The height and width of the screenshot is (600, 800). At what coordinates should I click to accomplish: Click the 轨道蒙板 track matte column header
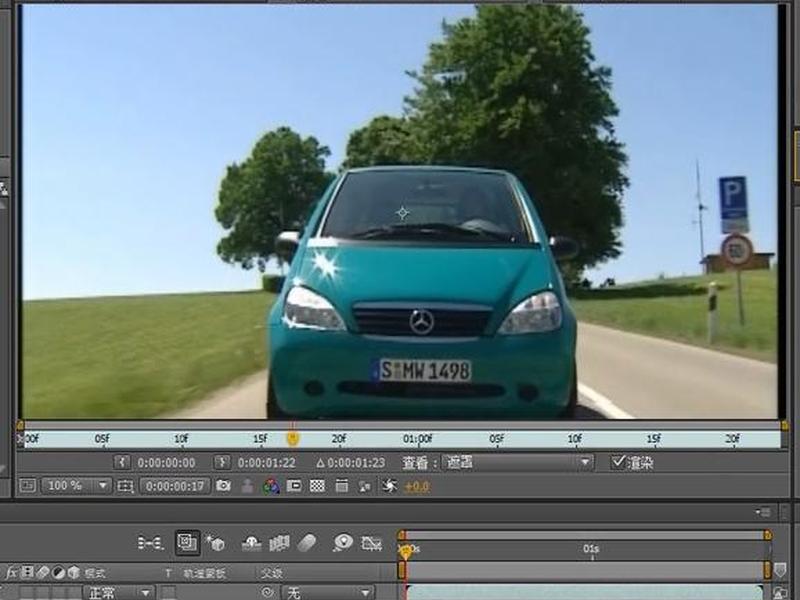point(205,573)
